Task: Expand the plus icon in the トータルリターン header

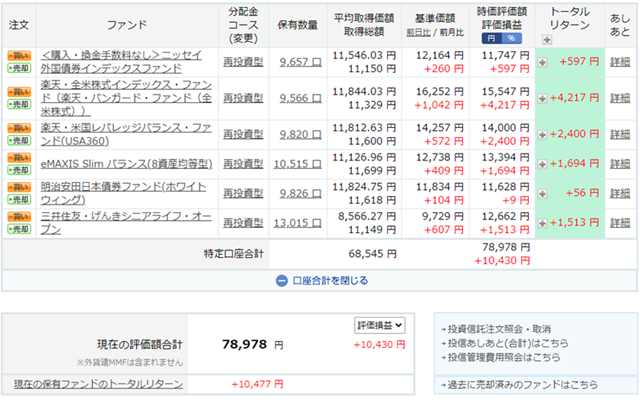Action: 546,39
